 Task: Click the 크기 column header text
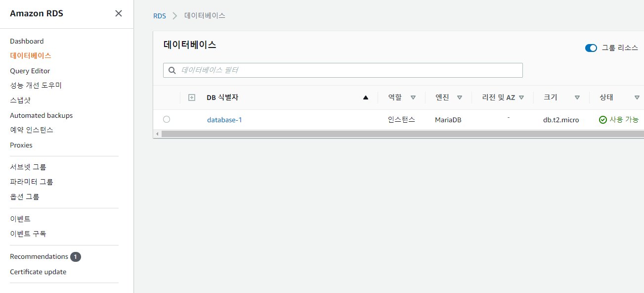[550, 98]
